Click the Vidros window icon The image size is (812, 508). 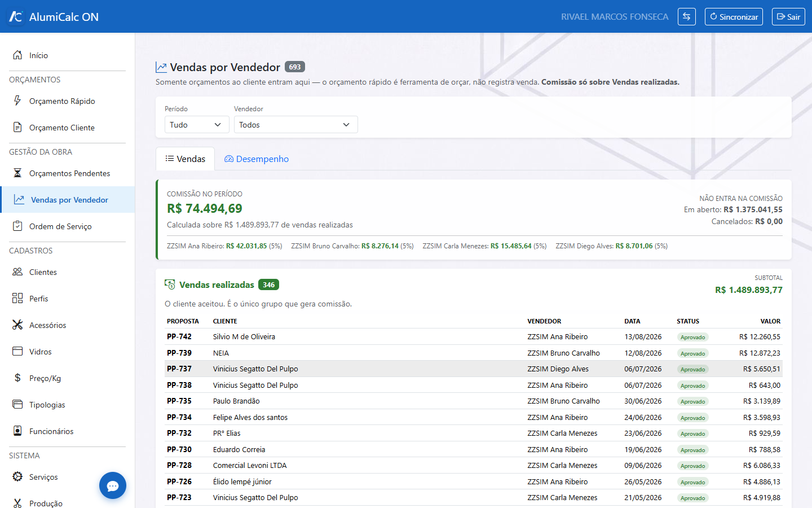(17, 352)
